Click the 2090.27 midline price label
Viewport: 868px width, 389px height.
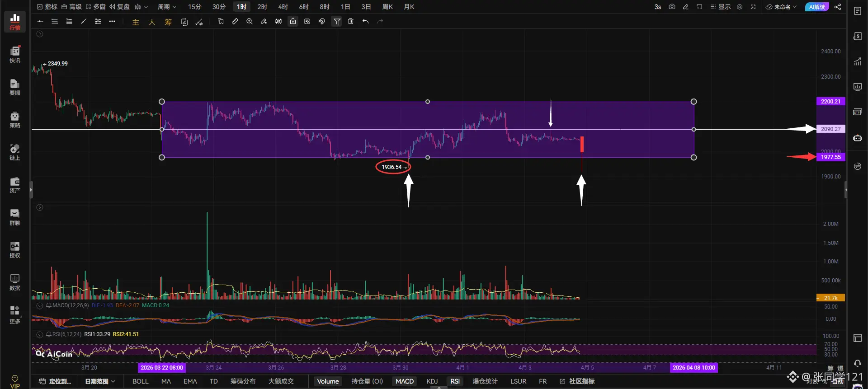[830, 129]
